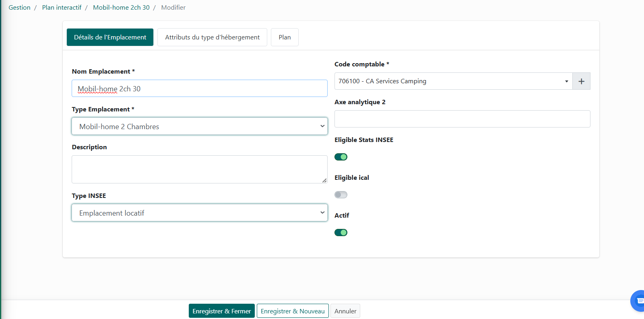Screen dimensions: 644x319
Task: Focus the Nom Emplacement text field
Action: [x=200, y=88]
